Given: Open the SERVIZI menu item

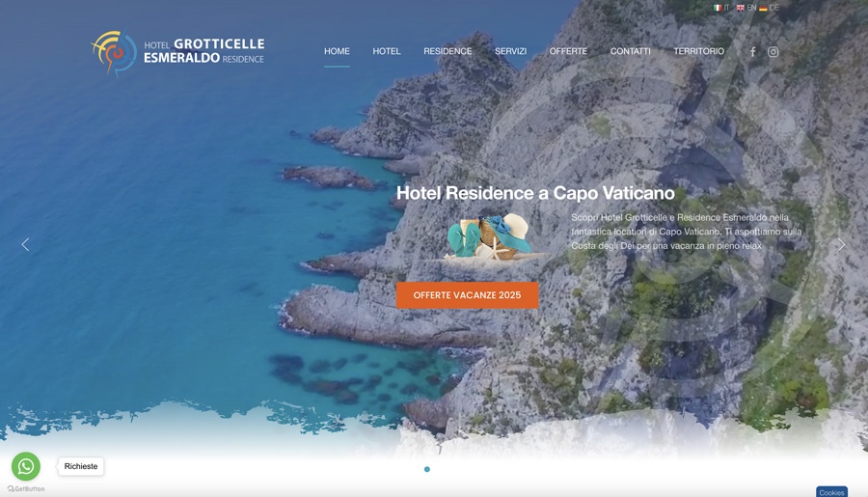Looking at the screenshot, I should pyautogui.click(x=510, y=51).
